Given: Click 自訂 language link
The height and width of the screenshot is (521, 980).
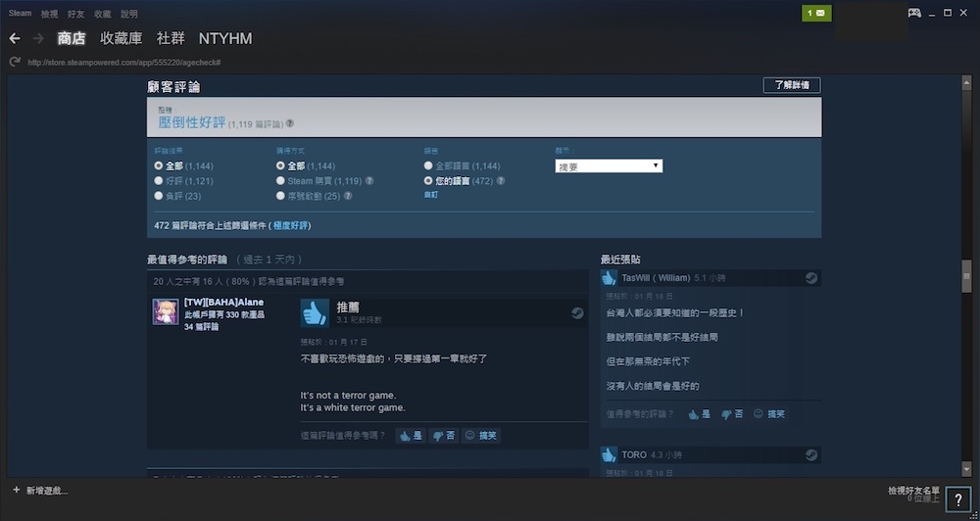Looking at the screenshot, I should coord(431,195).
